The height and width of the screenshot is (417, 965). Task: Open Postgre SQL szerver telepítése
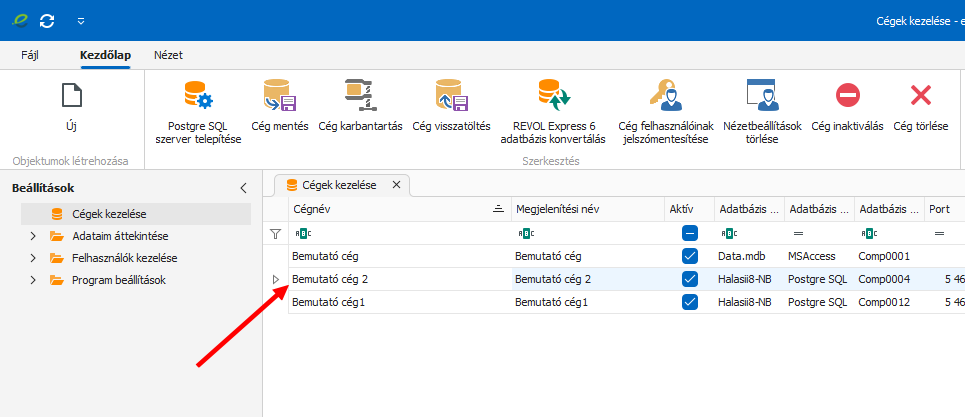198,97
